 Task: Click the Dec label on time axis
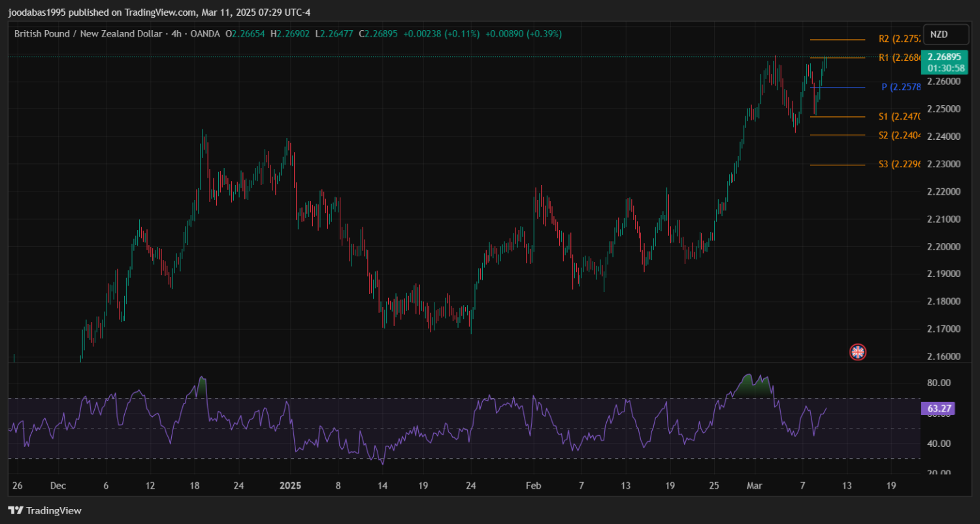(x=58, y=485)
